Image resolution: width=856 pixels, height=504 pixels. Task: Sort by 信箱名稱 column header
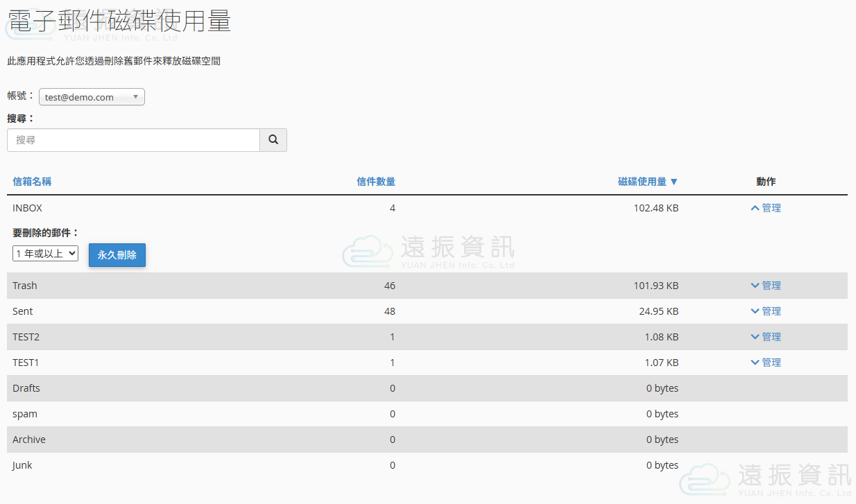click(32, 182)
